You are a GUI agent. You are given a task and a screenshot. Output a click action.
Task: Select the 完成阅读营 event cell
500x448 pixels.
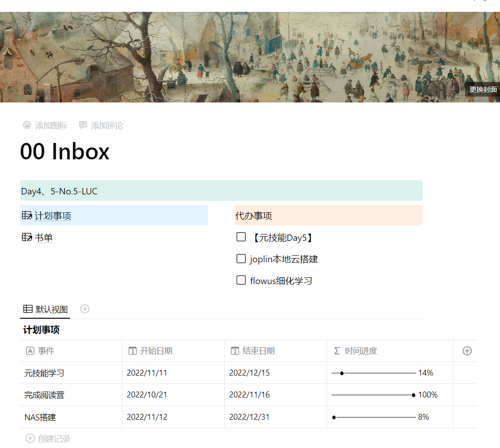coord(71,395)
